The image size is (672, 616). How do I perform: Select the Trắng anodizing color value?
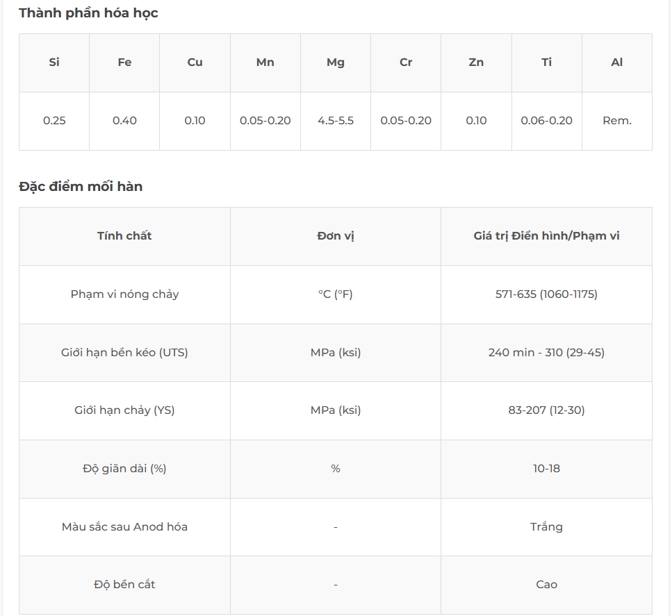pos(546,527)
